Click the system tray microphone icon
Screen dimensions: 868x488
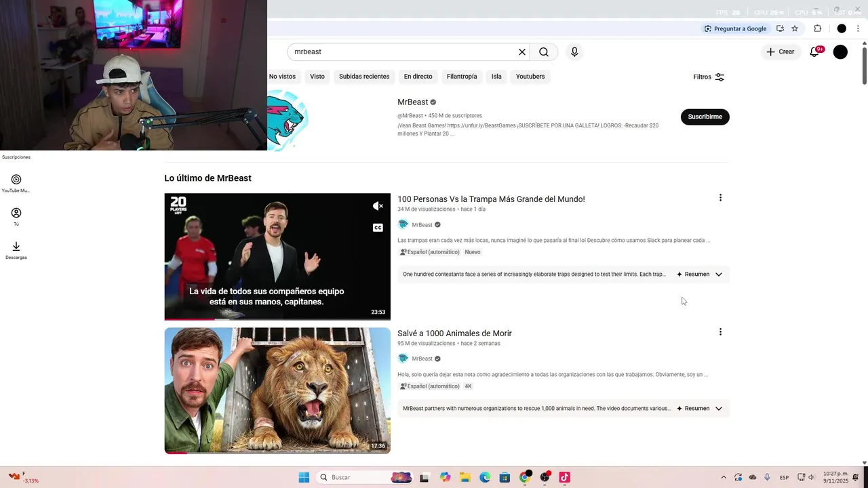tap(767, 477)
